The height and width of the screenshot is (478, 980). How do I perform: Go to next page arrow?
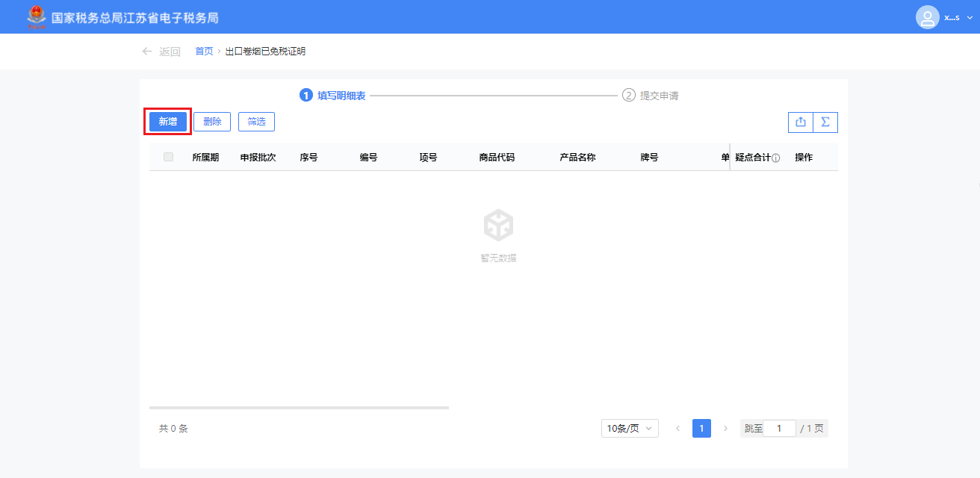click(x=725, y=429)
